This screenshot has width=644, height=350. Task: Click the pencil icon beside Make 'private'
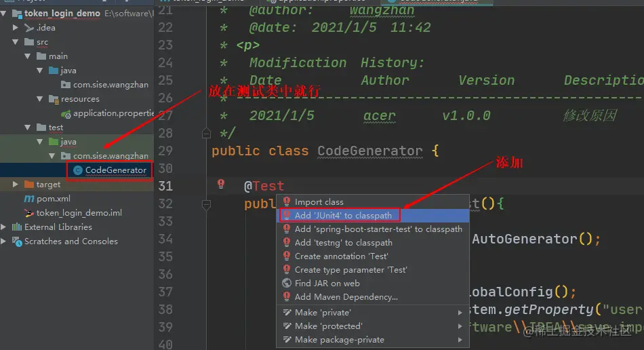pos(287,312)
